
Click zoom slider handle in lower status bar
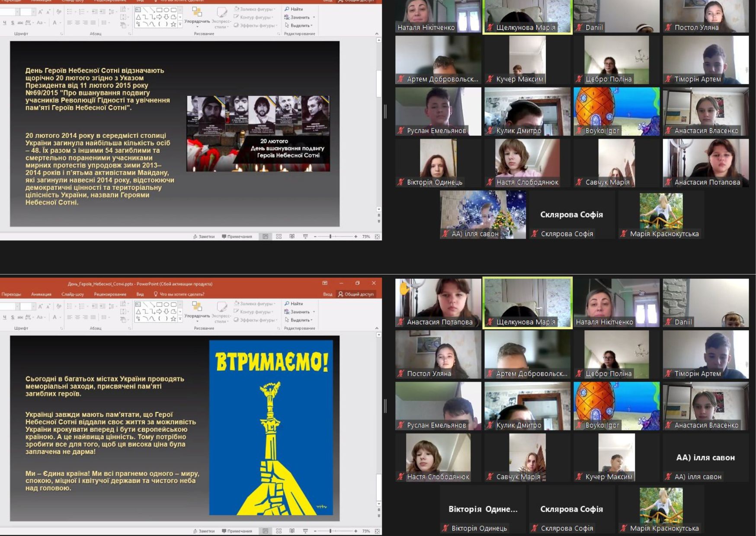(330, 531)
